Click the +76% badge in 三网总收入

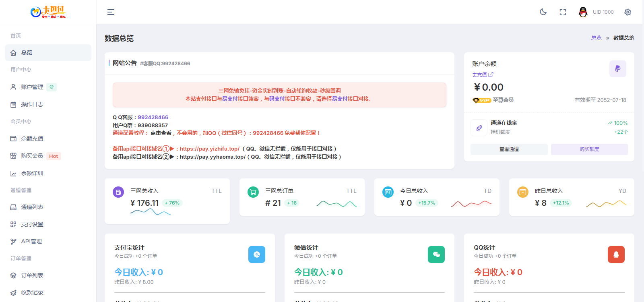pos(172,203)
